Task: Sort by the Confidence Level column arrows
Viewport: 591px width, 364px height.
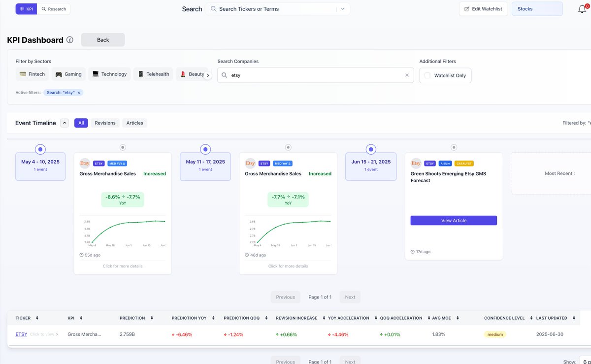Action: point(531,318)
